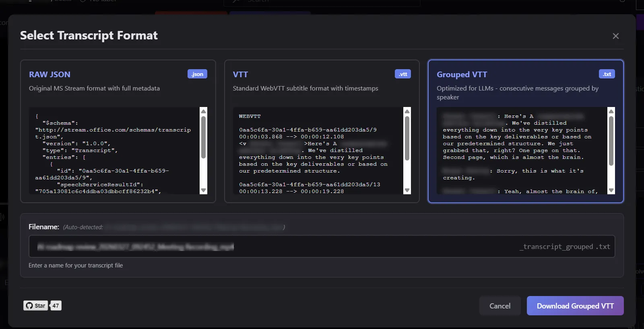Open the GitHub star count 47
Screen dimensions: 644x329
tap(56, 306)
